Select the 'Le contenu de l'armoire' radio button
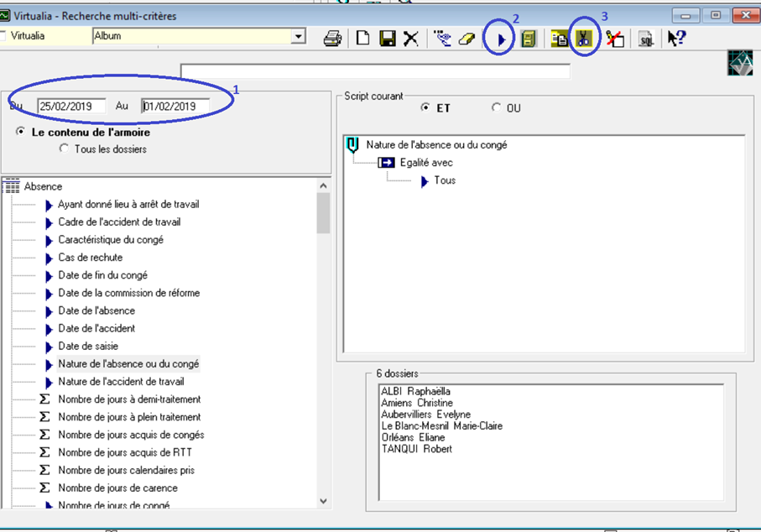Image resolution: width=761 pixels, height=532 pixels. (x=21, y=132)
